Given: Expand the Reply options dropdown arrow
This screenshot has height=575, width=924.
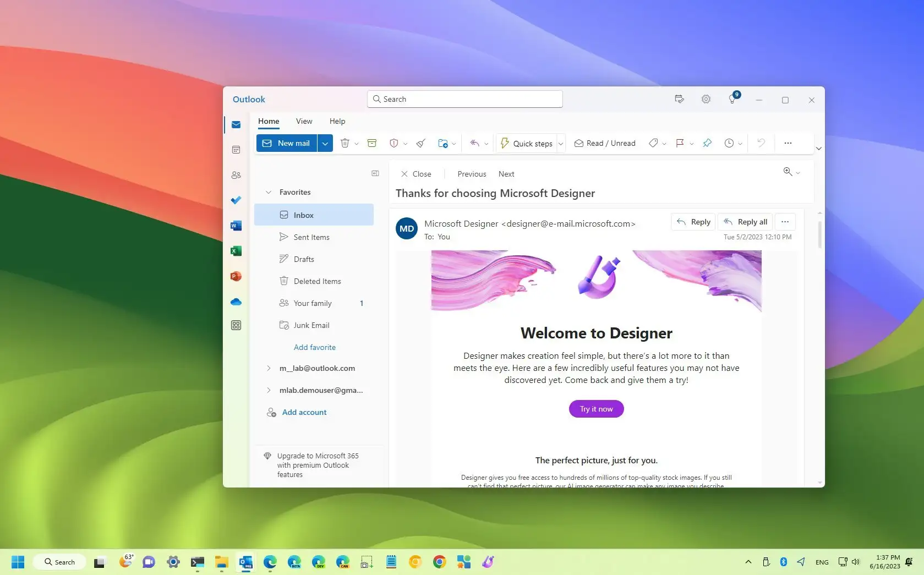Looking at the screenshot, I should pyautogui.click(x=486, y=144).
